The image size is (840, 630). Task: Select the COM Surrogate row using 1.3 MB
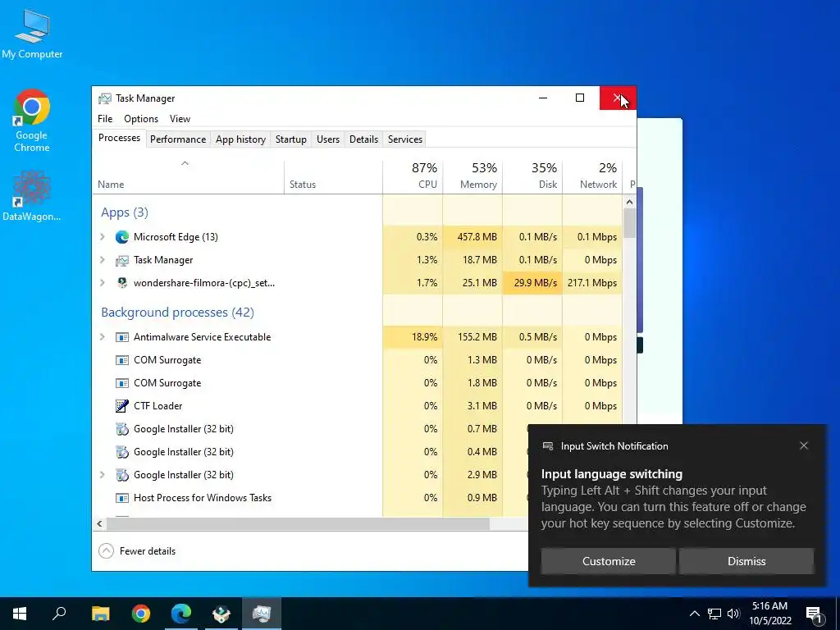coord(358,360)
